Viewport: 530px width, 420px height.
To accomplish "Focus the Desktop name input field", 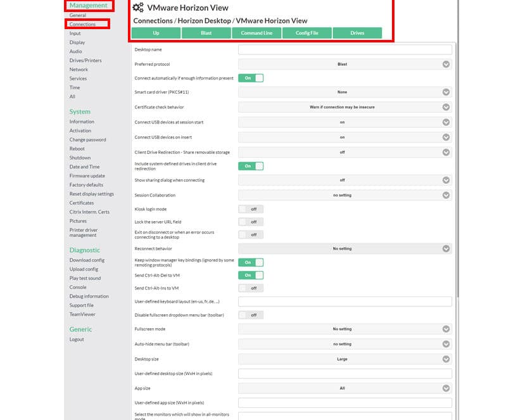I will pyautogui.click(x=344, y=49).
